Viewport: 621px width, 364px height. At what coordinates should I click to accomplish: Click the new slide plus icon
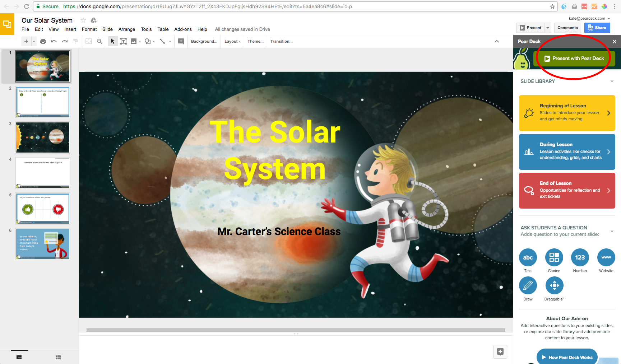point(26,41)
